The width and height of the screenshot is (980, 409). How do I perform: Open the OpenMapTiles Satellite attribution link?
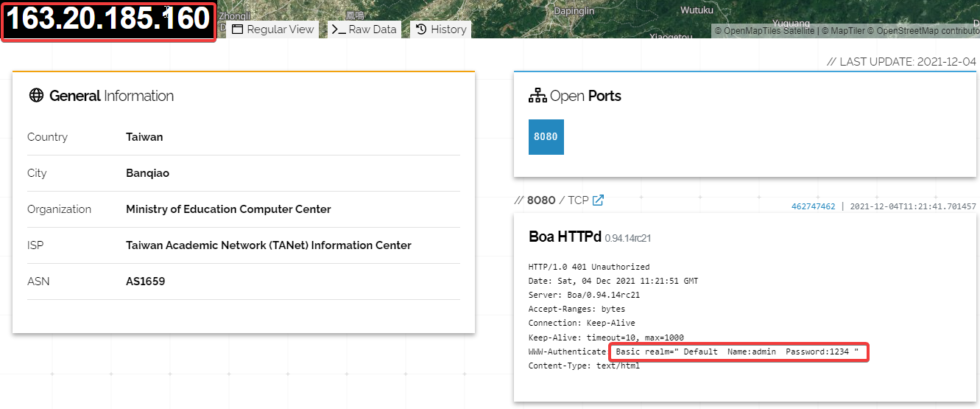tap(765, 31)
